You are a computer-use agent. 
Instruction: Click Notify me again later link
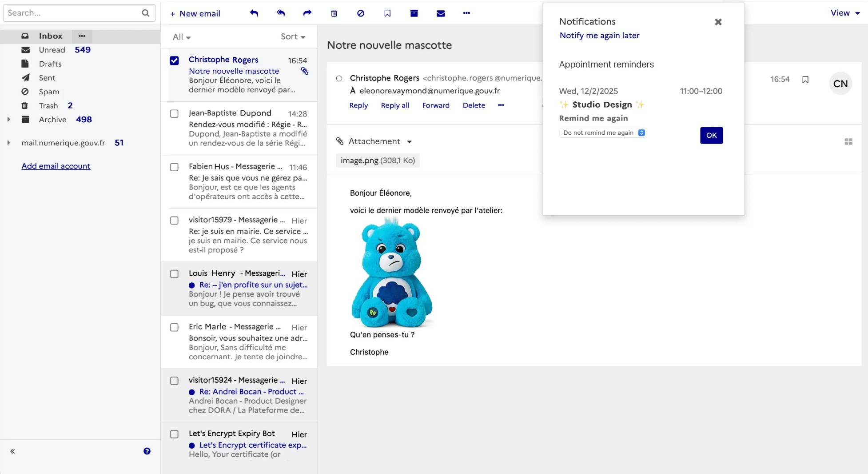point(599,36)
